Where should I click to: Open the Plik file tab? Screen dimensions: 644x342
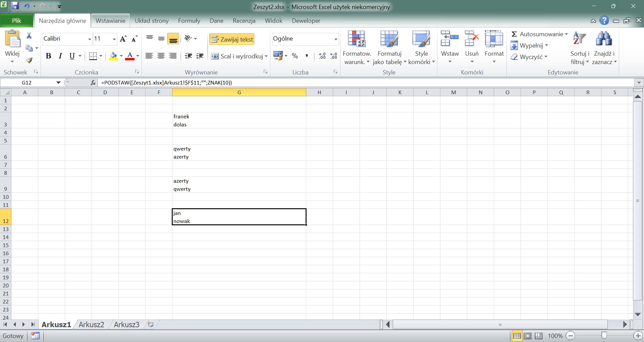(x=16, y=20)
